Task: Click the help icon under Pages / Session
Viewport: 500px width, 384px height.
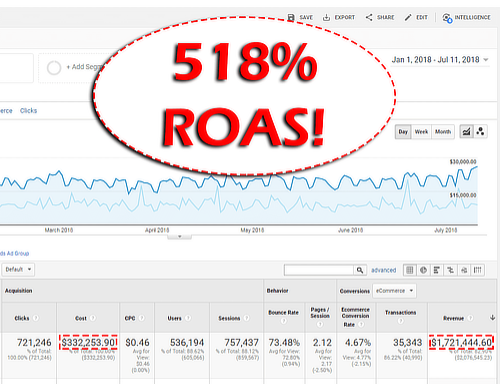Action: pos(320,324)
